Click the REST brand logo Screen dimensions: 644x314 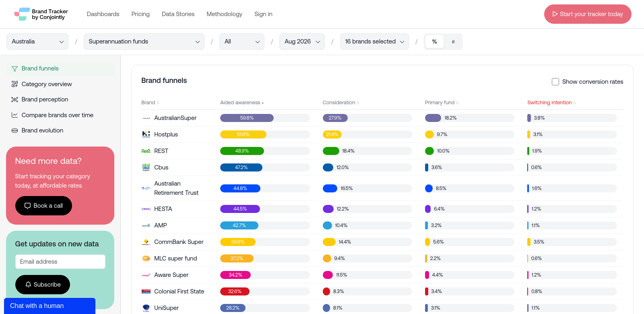click(x=146, y=151)
